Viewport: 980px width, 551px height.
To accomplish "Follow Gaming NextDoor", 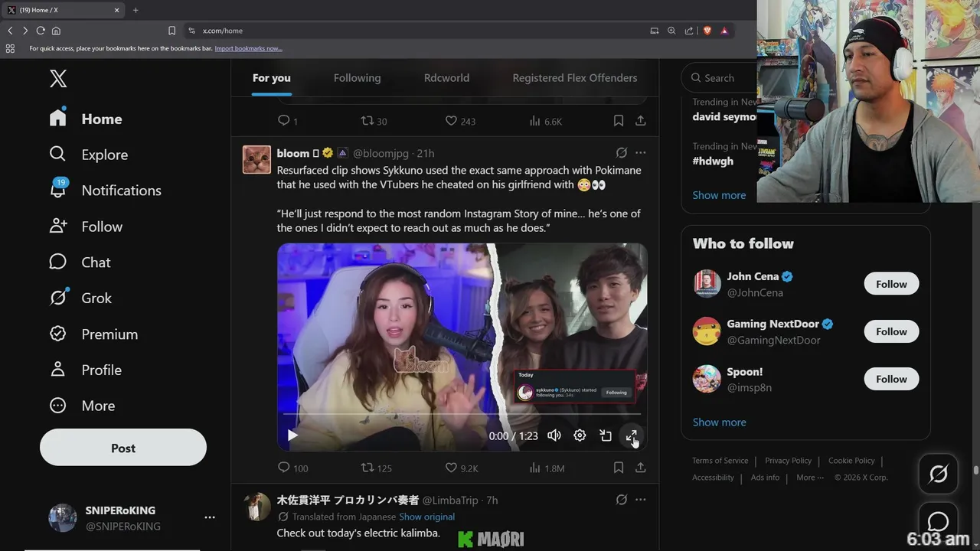I will coord(891,331).
